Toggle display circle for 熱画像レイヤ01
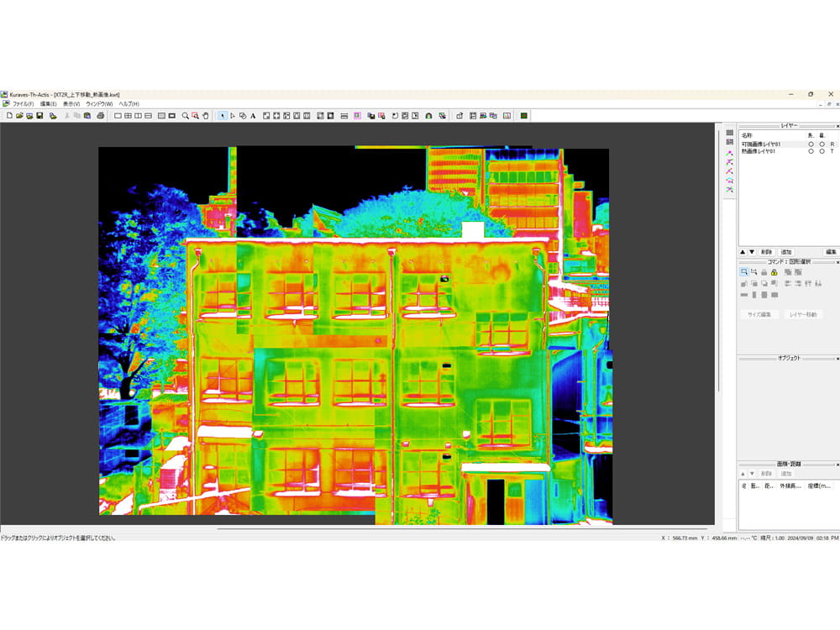 pyautogui.click(x=811, y=151)
